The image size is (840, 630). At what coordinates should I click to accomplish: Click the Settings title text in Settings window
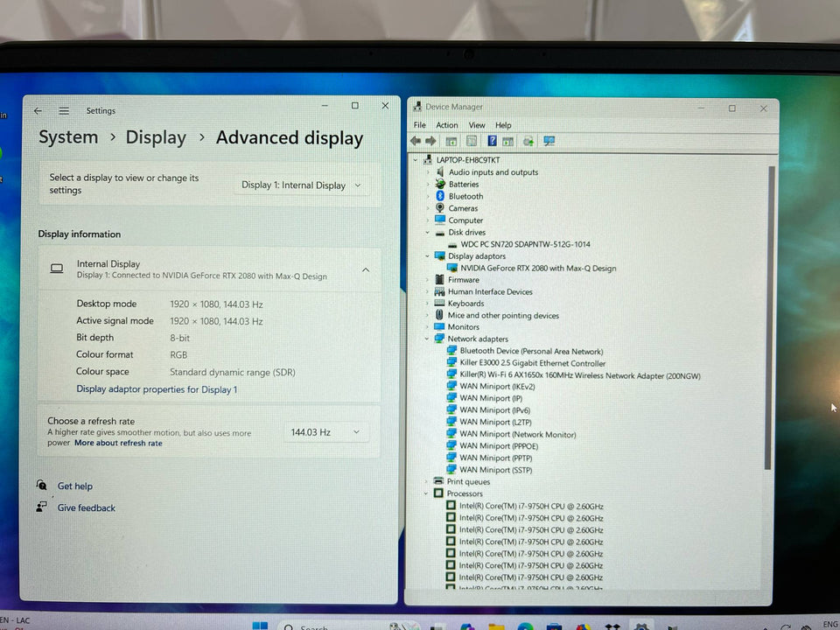click(101, 111)
